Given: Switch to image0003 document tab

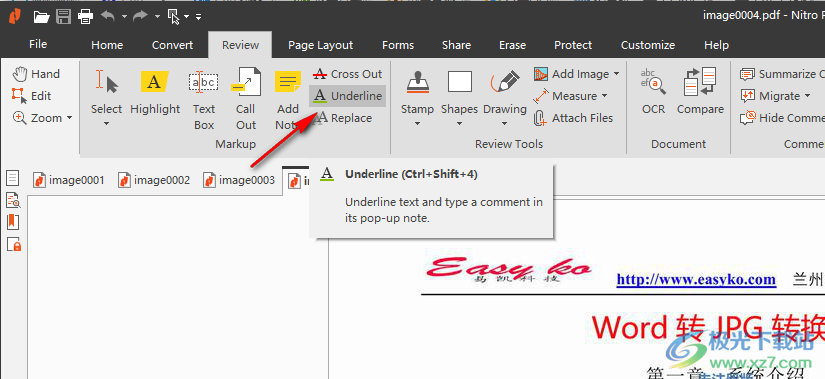Looking at the screenshot, I should 239,181.
